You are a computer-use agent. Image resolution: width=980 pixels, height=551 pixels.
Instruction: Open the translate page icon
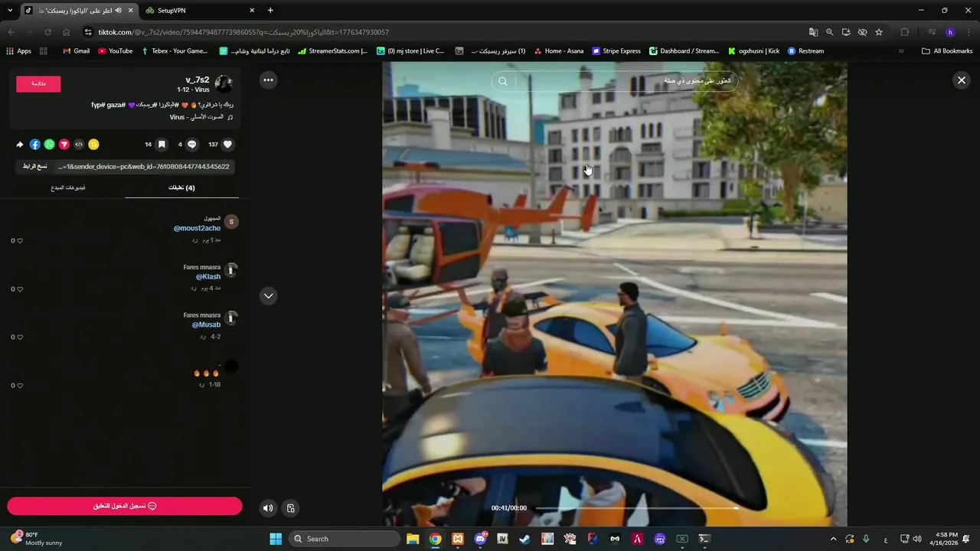click(813, 32)
